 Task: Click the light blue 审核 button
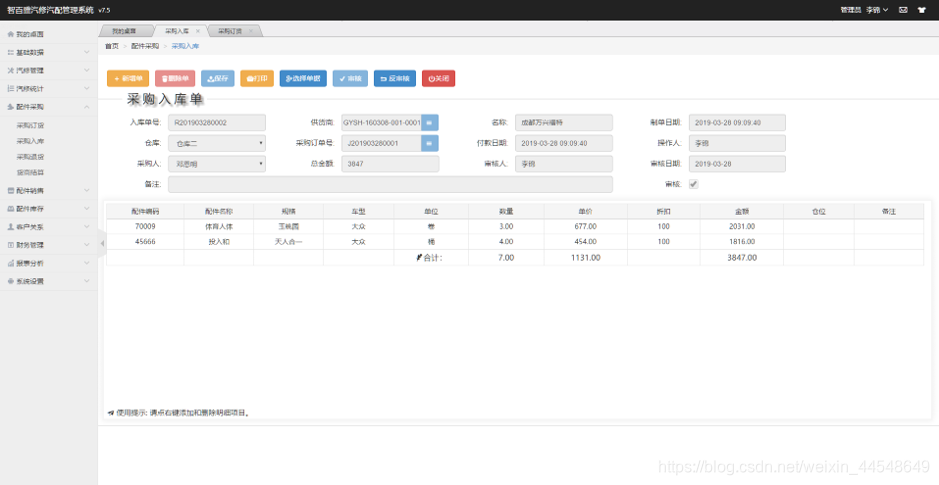(x=350, y=78)
